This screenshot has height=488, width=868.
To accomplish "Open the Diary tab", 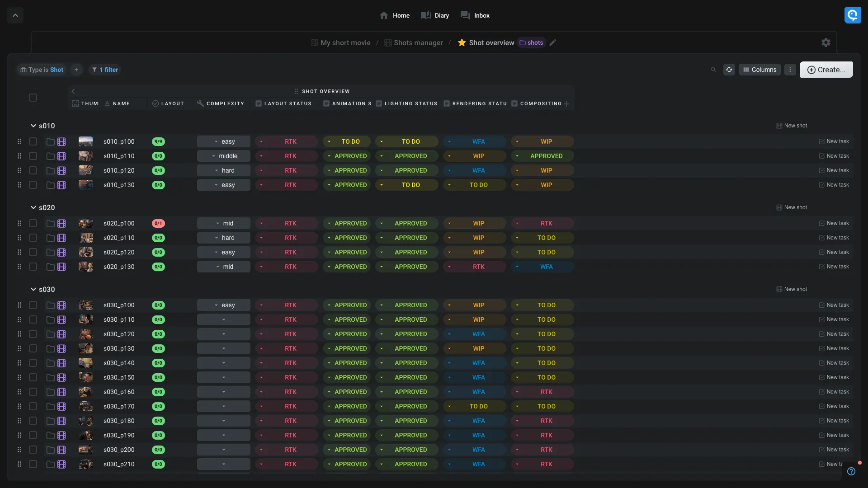I will click(x=435, y=15).
